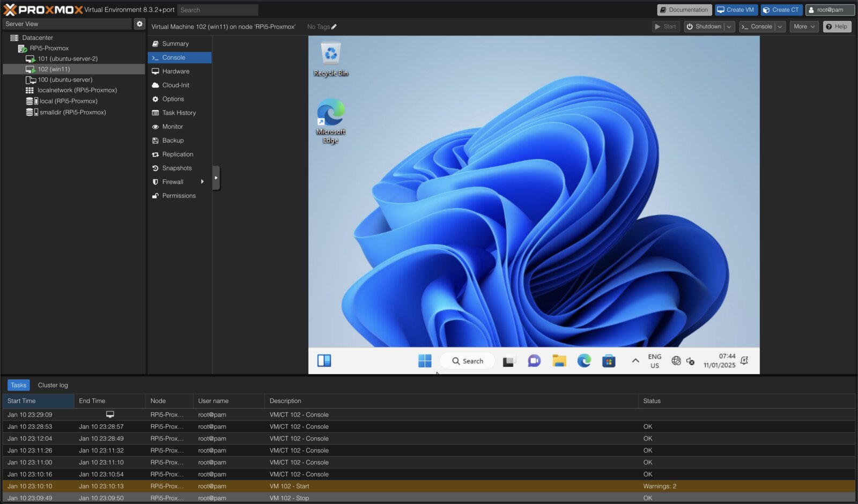Click the Proxmox logo
The height and width of the screenshot is (504, 858).
click(x=43, y=10)
